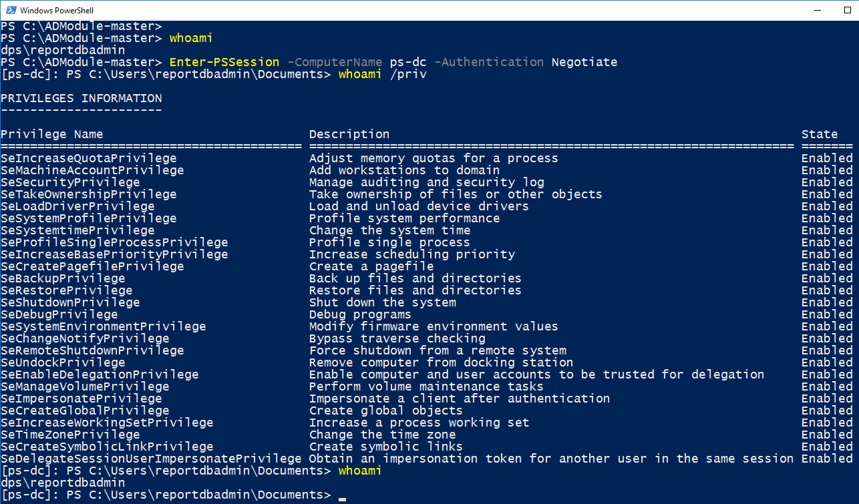The image size is (859, 504).
Task: Click the Enabled state beside SeRestorePrivilege
Action: [x=826, y=290]
